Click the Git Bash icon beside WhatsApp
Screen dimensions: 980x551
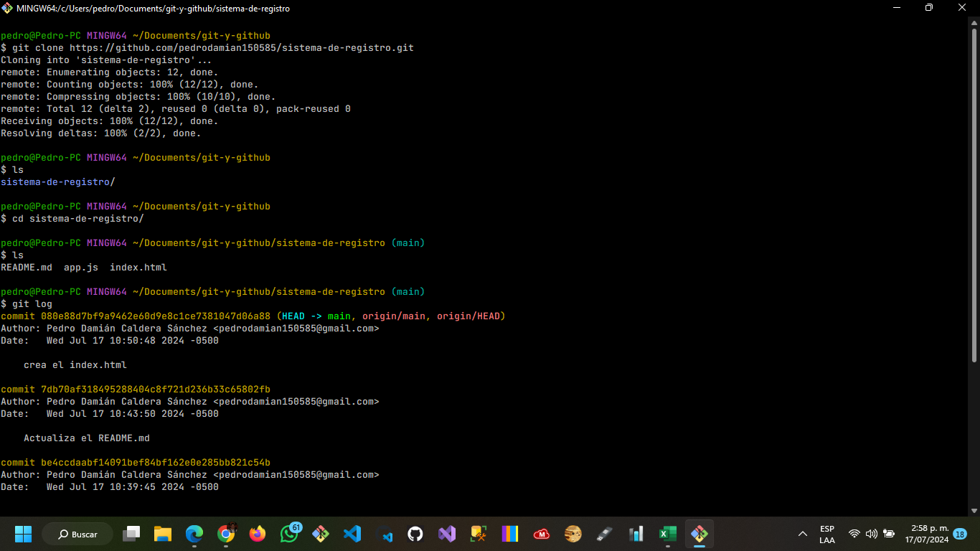(321, 534)
